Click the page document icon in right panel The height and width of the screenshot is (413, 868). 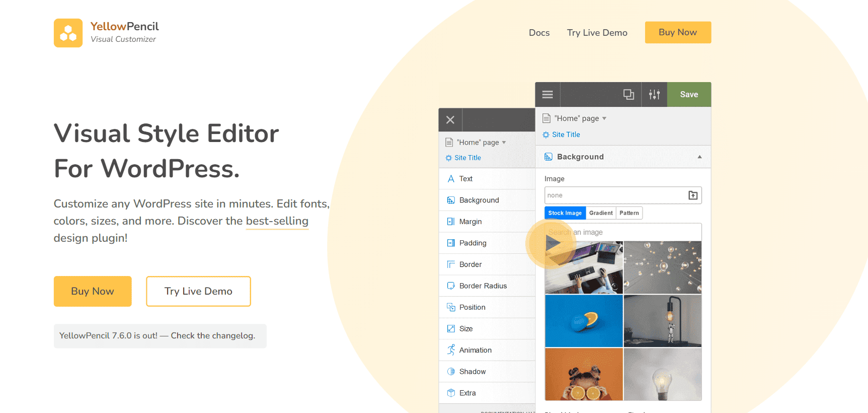tap(546, 118)
